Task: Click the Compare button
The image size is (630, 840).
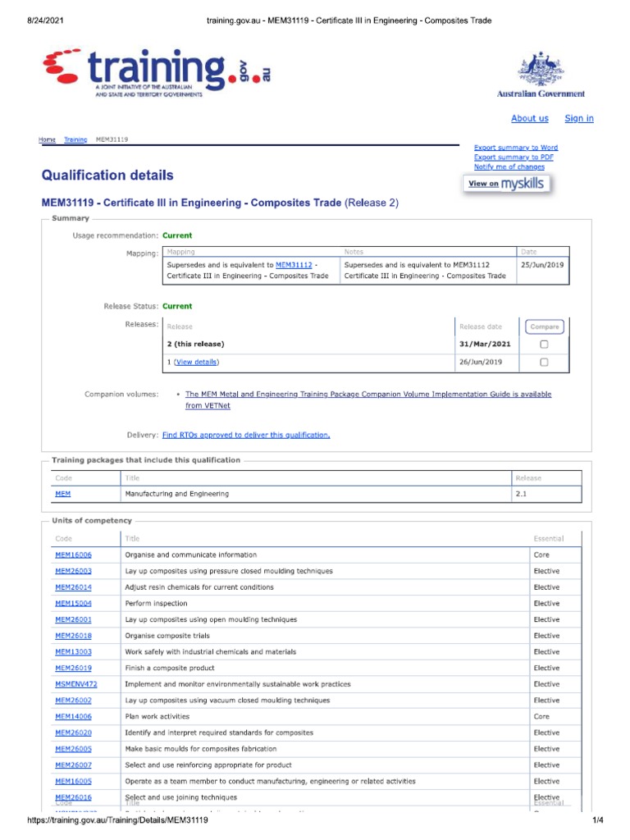Action: coord(545,326)
